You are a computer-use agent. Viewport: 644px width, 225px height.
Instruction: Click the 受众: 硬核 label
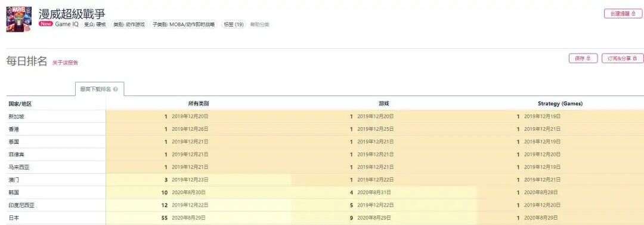tap(95, 24)
